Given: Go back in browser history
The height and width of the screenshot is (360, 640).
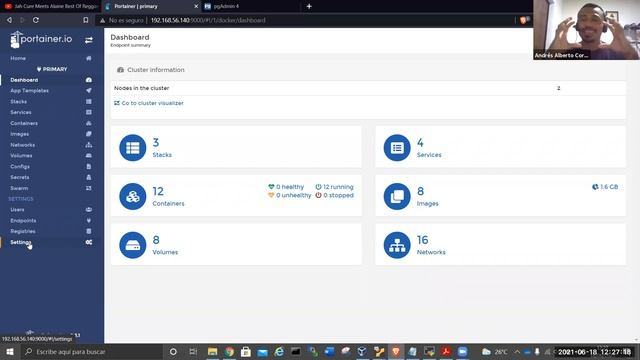Looking at the screenshot, I should pyautogui.click(x=9, y=20).
